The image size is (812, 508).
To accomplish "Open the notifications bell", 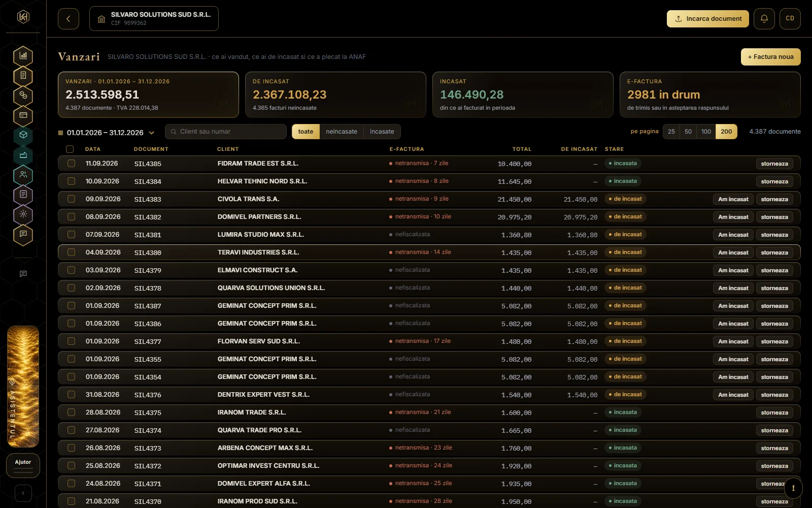I will 764,19.
